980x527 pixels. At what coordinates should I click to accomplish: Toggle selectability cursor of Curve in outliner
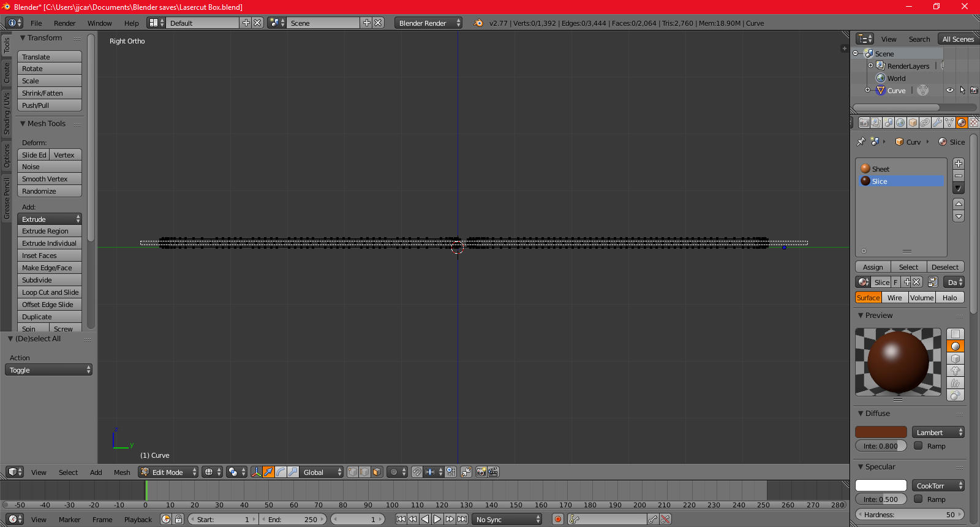point(962,90)
